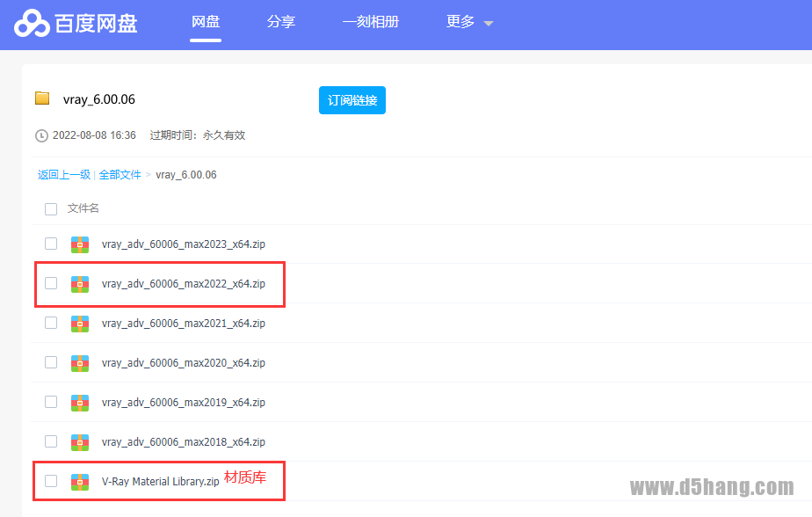Click the zip icon for max2022 file
This screenshot has height=517, width=812.
[80, 283]
